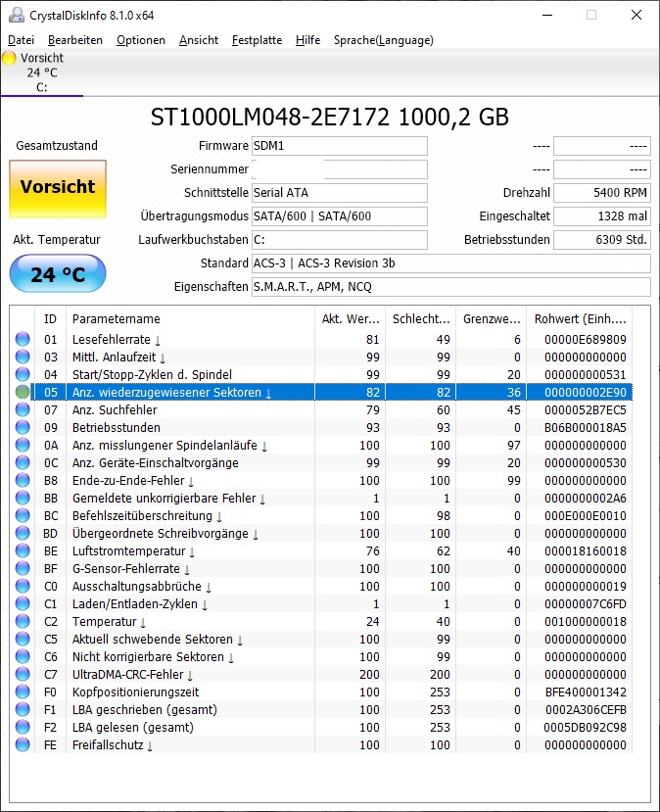
Task: Click raw value BFE400001342
Action: 586,692
